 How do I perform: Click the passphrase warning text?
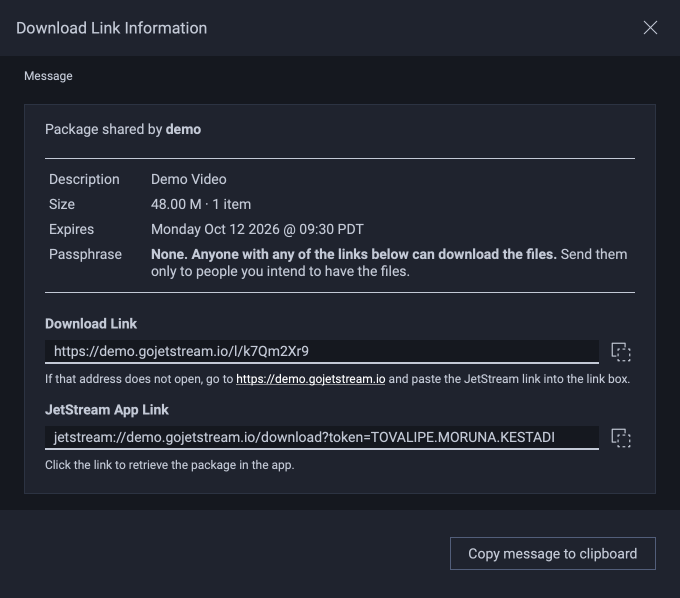(389, 262)
